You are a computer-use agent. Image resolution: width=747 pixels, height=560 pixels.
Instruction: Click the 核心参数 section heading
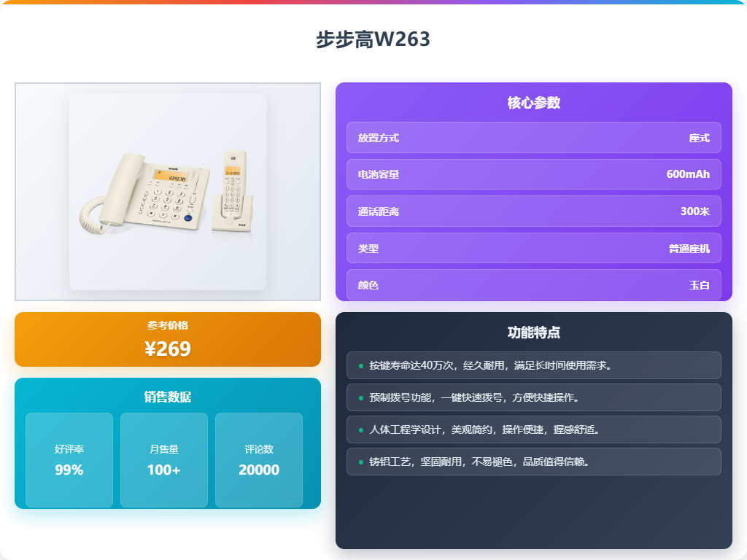point(533,103)
